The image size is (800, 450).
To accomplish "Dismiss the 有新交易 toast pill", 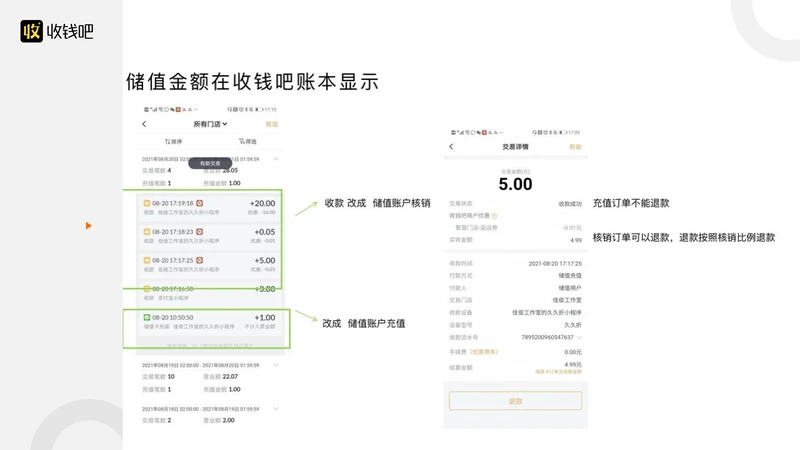I will pyautogui.click(x=210, y=163).
